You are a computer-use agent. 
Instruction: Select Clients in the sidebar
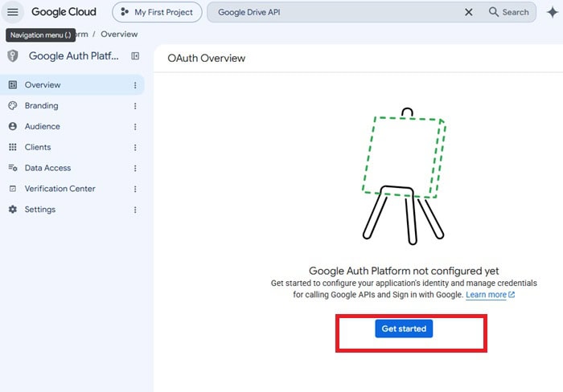click(x=72, y=148)
